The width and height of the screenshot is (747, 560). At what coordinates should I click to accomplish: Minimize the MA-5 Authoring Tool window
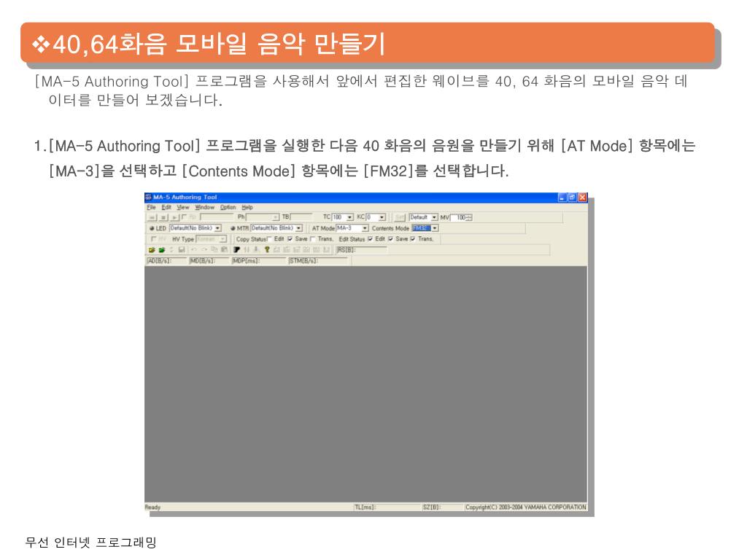click(x=562, y=197)
